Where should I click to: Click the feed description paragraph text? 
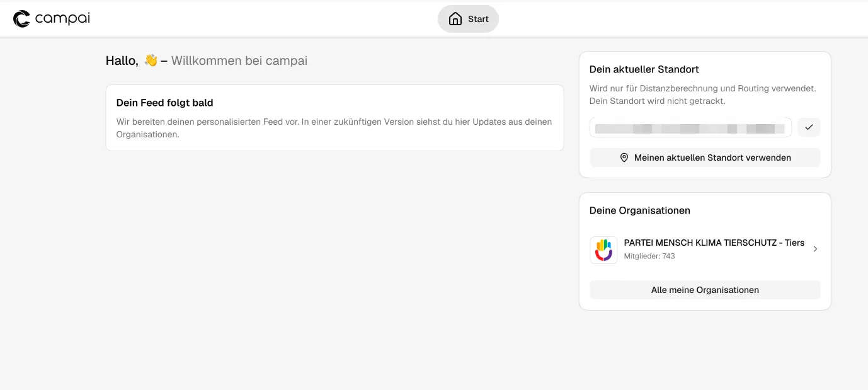click(334, 128)
